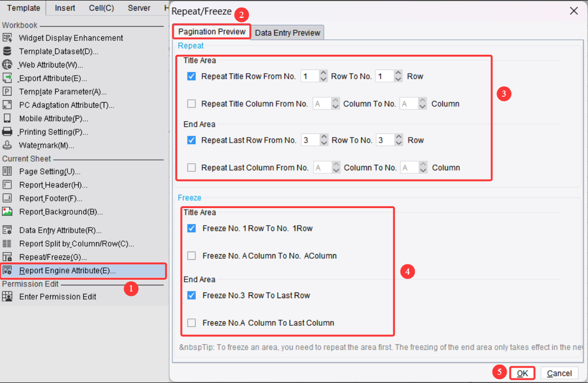This screenshot has width=588, height=383.
Task: Click the Report Background picture icon
Action: click(7, 211)
